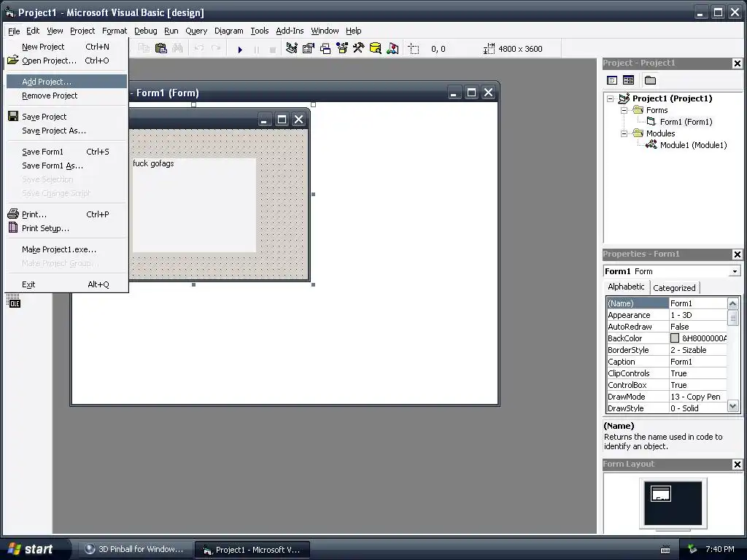Click the Print printer icon in File menu
The width and height of the screenshot is (747, 560).
point(13,214)
